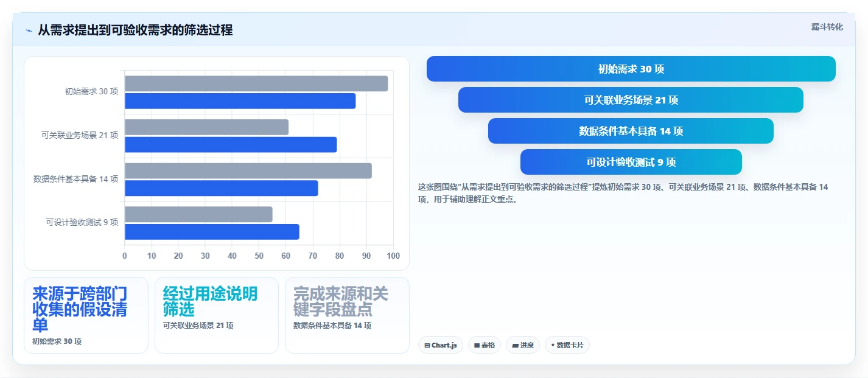Click the chart axis label 初始需求 30 项

pyautogui.click(x=91, y=92)
